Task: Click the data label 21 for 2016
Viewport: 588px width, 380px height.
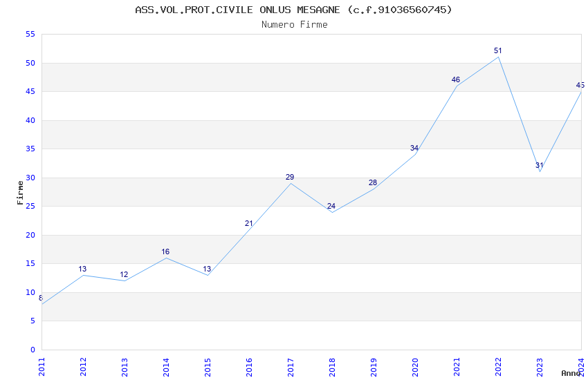Action: (x=248, y=223)
